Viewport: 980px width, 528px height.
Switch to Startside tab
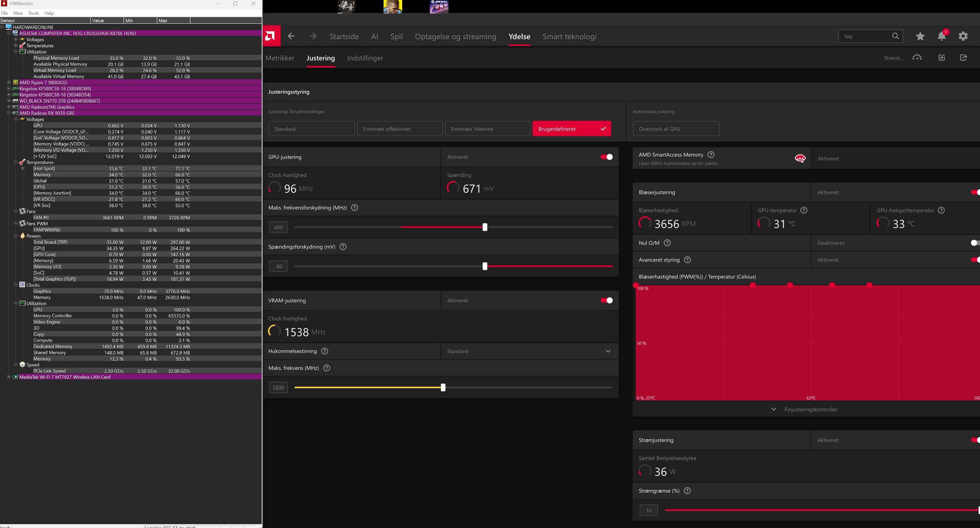(344, 36)
